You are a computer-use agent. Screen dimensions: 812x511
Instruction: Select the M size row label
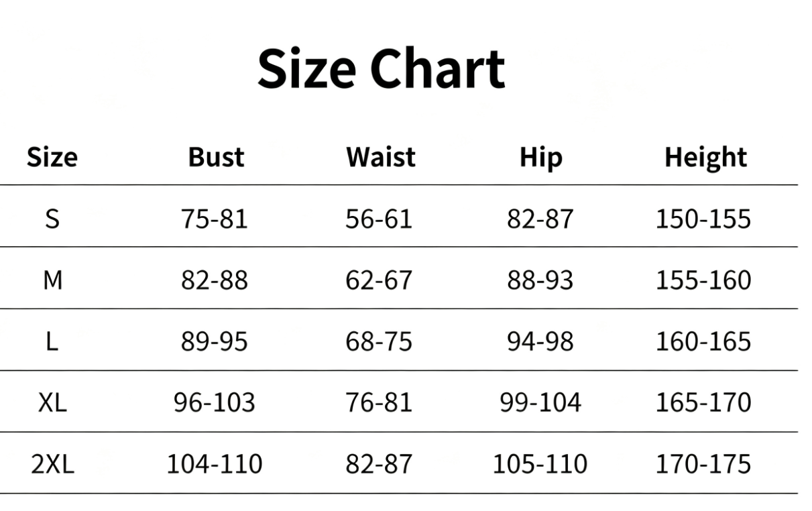(x=52, y=280)
